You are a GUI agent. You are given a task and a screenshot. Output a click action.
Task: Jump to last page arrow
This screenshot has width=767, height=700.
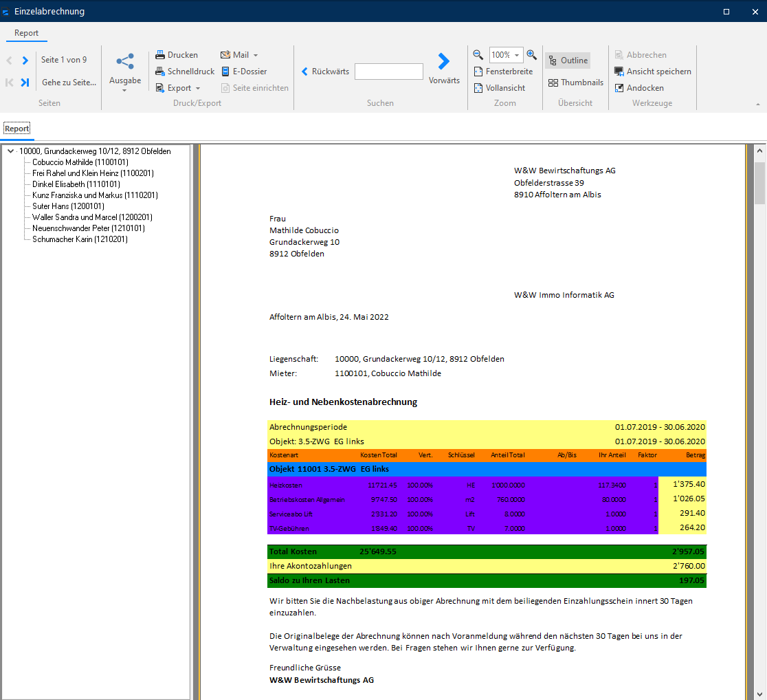(25, 83)
